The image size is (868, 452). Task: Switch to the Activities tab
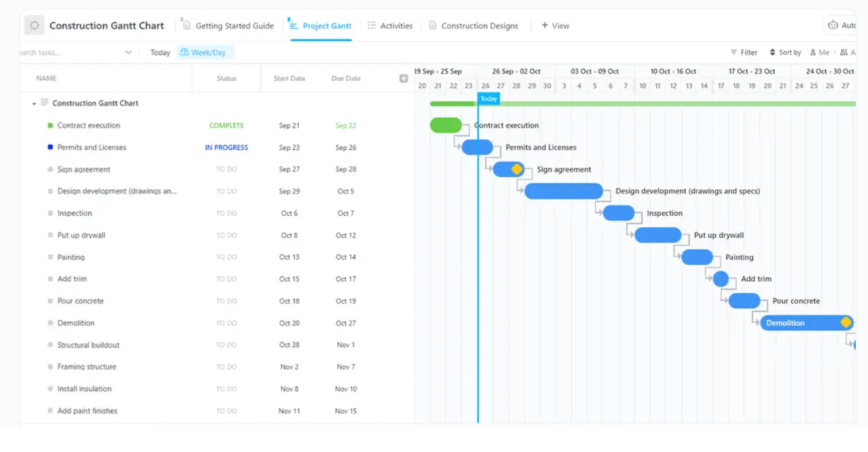tap(391, 26)
